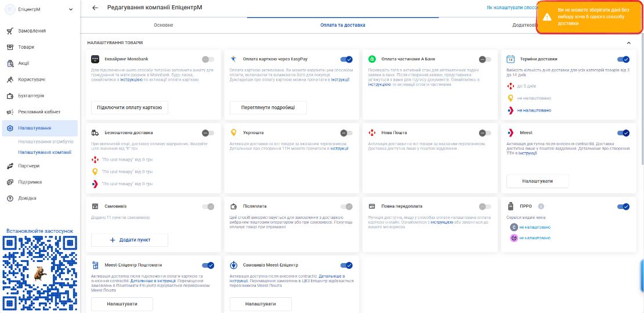Enable the Еквайринг Monobank toggle
Screen dimensions: 644x313
tap(208, 59)
